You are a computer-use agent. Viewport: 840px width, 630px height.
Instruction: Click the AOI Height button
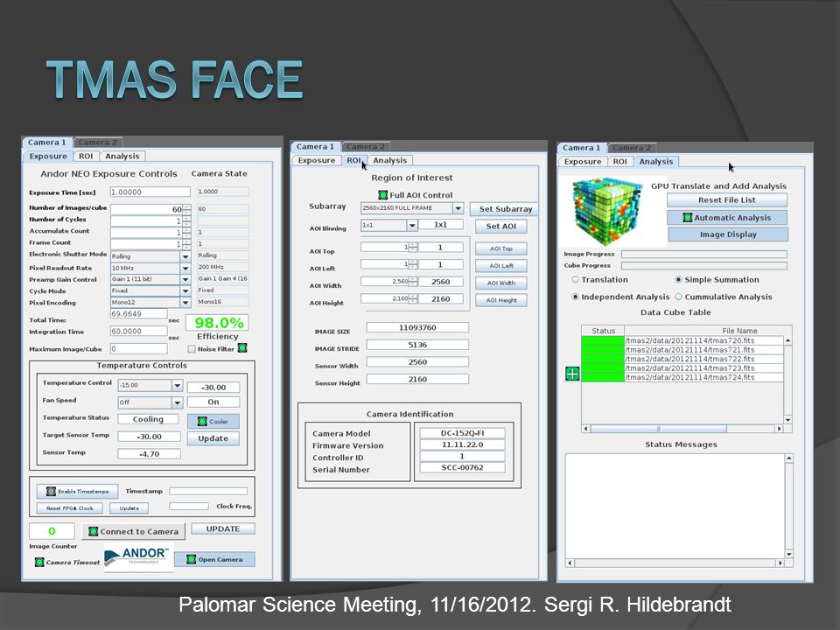[x=500, y=300]
